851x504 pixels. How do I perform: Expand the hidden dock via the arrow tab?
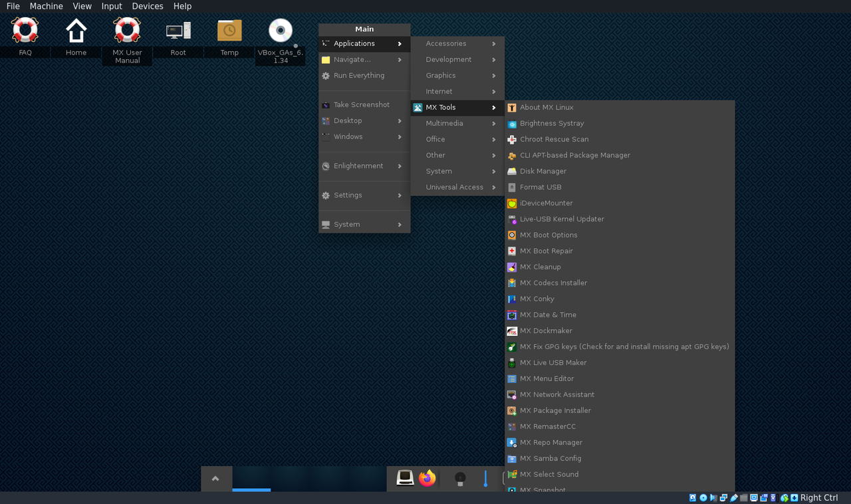click(x=216, y=478)
